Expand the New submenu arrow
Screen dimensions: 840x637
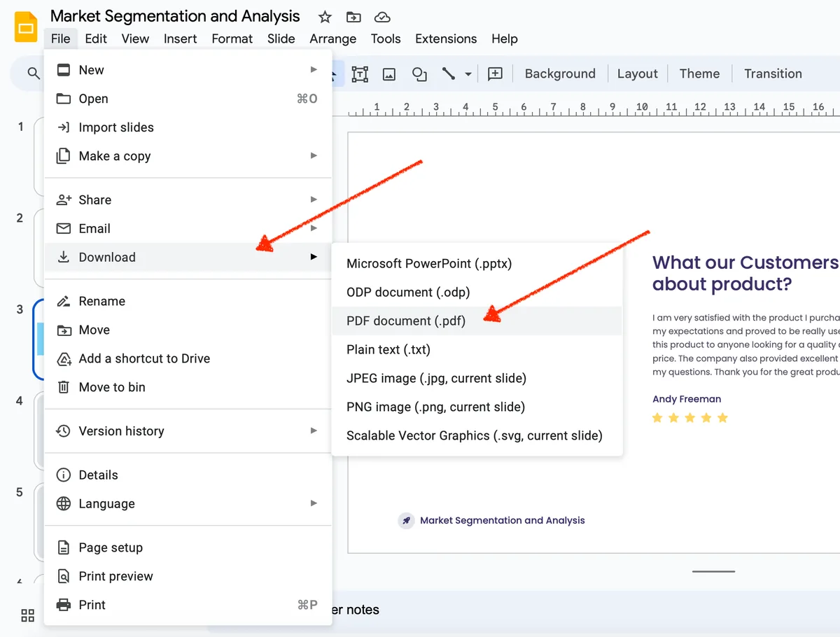[314, 69]
